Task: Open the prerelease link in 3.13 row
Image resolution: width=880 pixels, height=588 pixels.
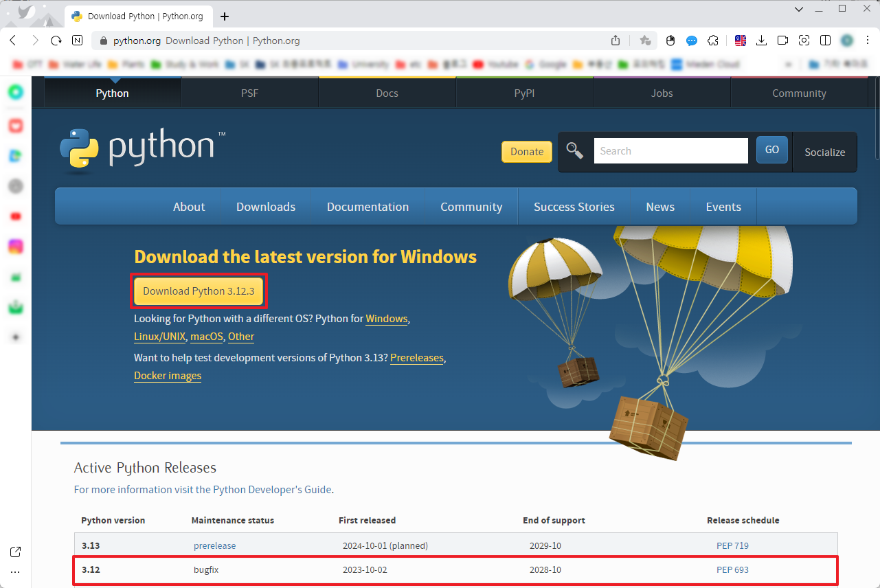Action: [x=214, y=545]
